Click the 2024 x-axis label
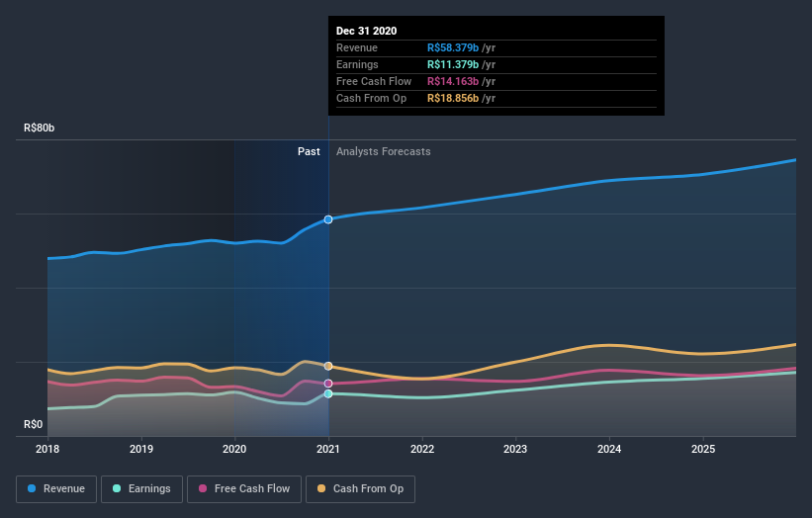Screen dimensions: 812x518 [609, 449]
